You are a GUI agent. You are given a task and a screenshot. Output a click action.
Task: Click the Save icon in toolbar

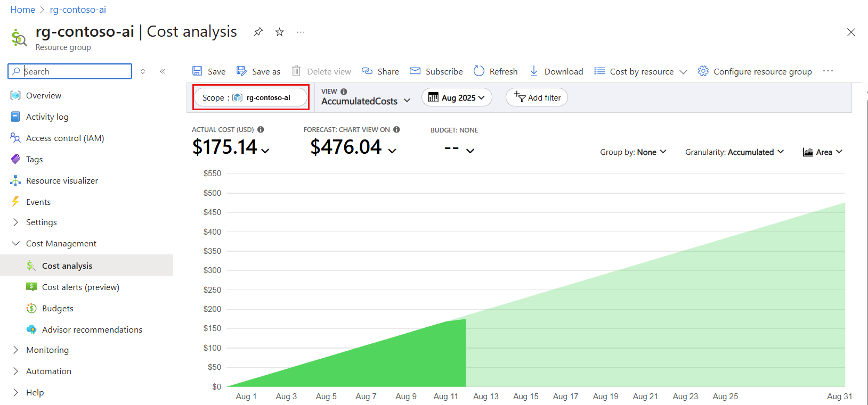(197, 71)
